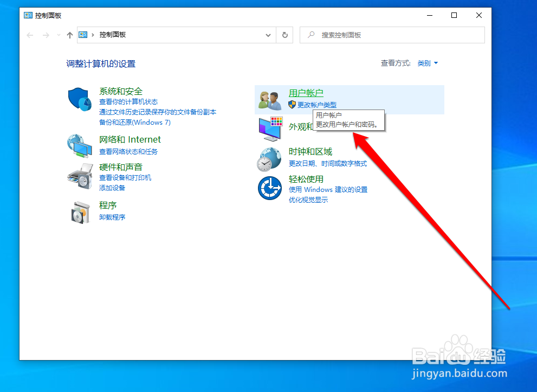The width and height of the screenshot is (537, 392).
Task: Click 优化视觉显示 link
Action: (x=308, y=200)
